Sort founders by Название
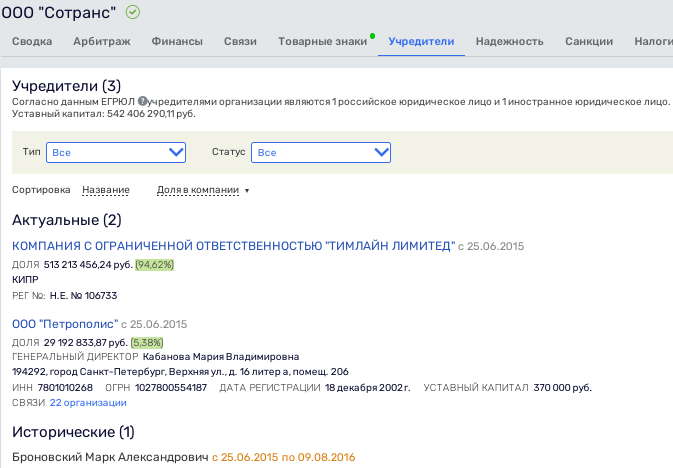 (106, 190)
